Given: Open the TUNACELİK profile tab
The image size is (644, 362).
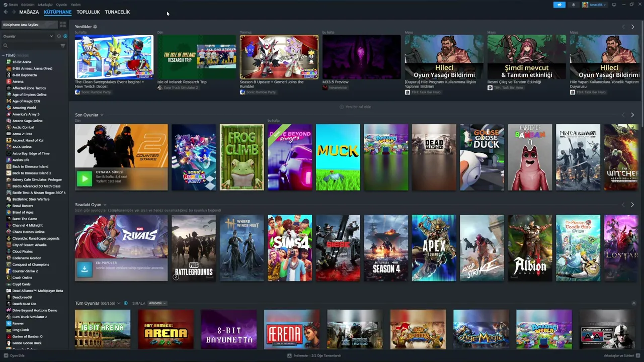Looking at the screenshot, I should (117, 12).
